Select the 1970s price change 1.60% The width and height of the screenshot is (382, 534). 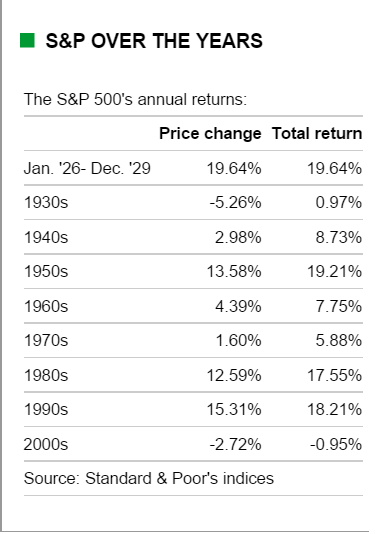pyautogui.click(x=238, y=340)
